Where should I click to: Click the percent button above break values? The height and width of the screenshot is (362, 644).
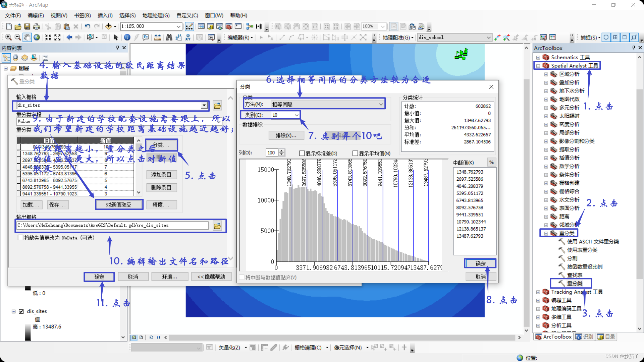[x=491, y=163]
